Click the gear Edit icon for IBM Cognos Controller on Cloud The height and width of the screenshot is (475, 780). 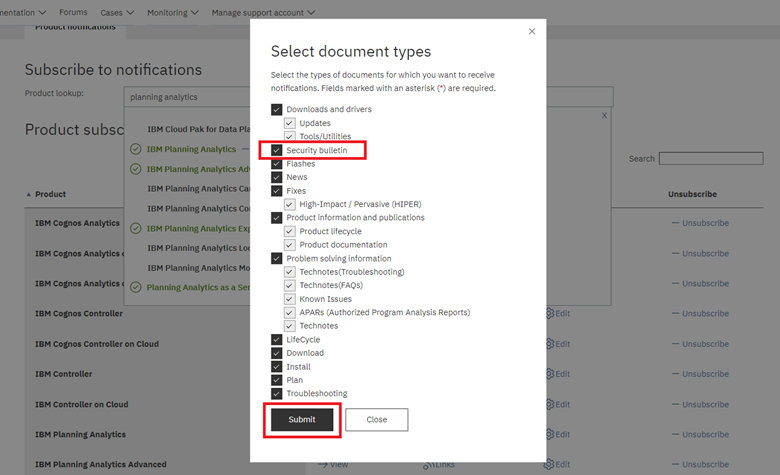pyautogui.click(x=550, y=344)
